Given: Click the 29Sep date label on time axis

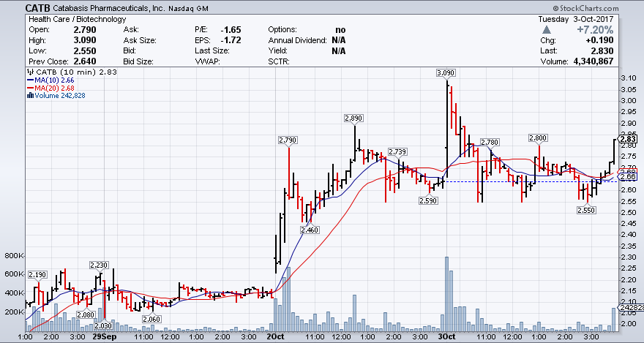Looking at the screenshot, I should point(105,337).
